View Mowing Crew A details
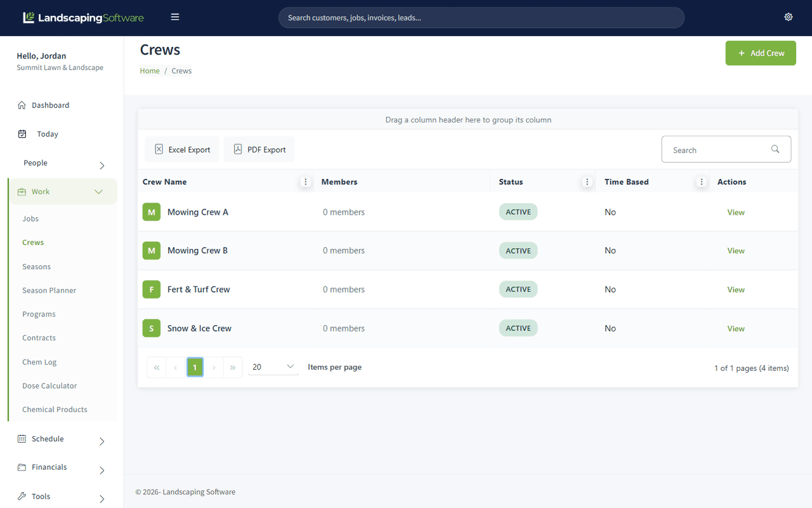The image size is (812, 508). (736, 212)
